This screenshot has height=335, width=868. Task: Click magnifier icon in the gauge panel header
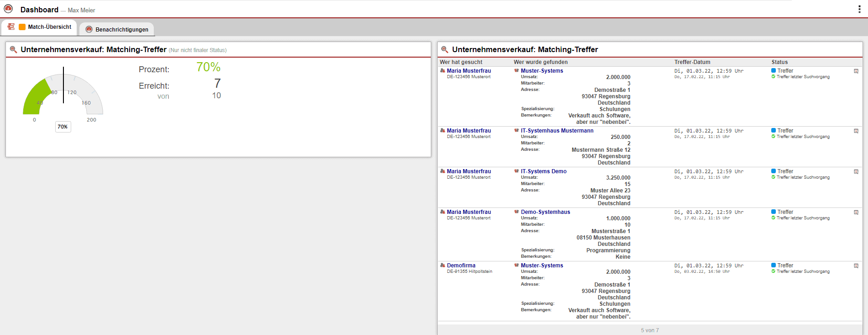click(13, 49)
